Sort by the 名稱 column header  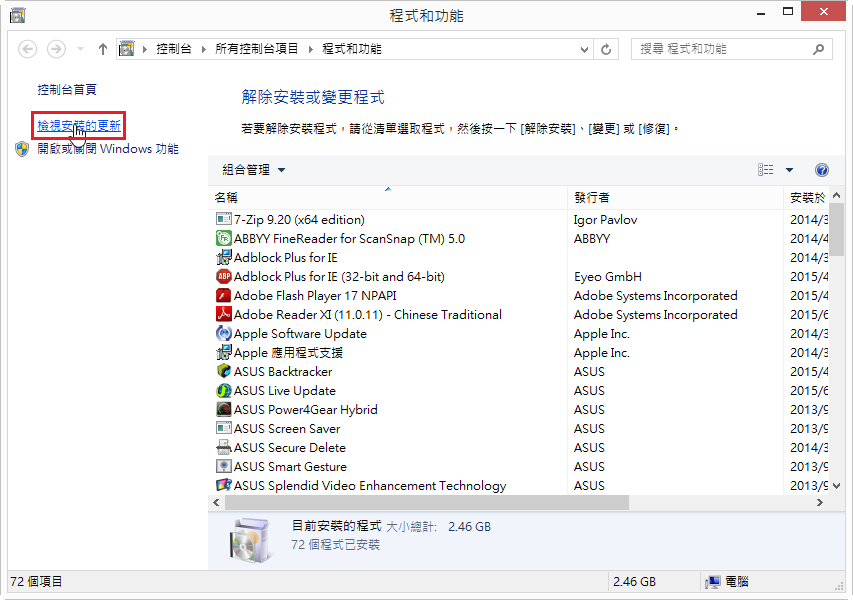388,197
